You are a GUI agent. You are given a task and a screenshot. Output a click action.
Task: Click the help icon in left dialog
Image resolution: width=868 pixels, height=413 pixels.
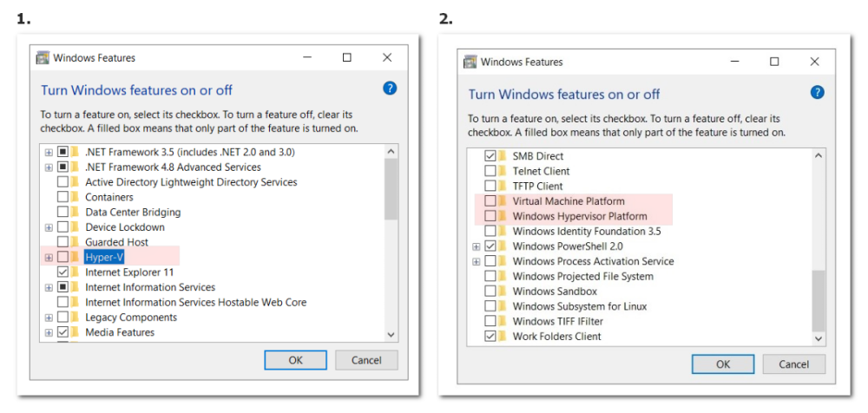390,88
